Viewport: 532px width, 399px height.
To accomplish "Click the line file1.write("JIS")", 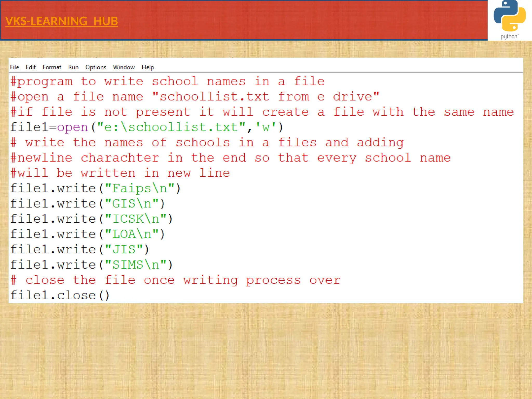I will click(80, 250).
